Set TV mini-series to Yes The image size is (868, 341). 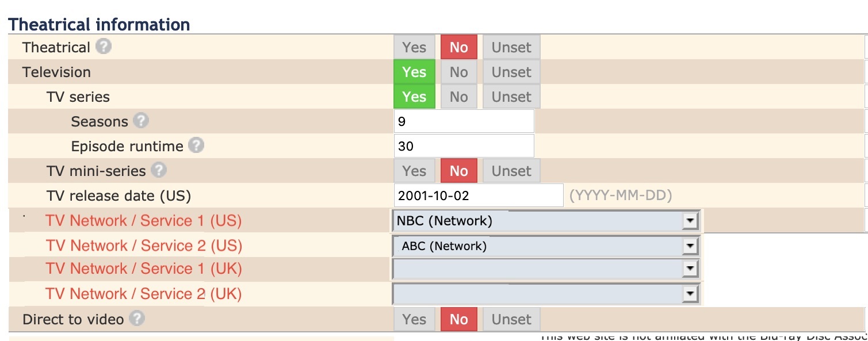pyautogui.click(x=414, y=171)
